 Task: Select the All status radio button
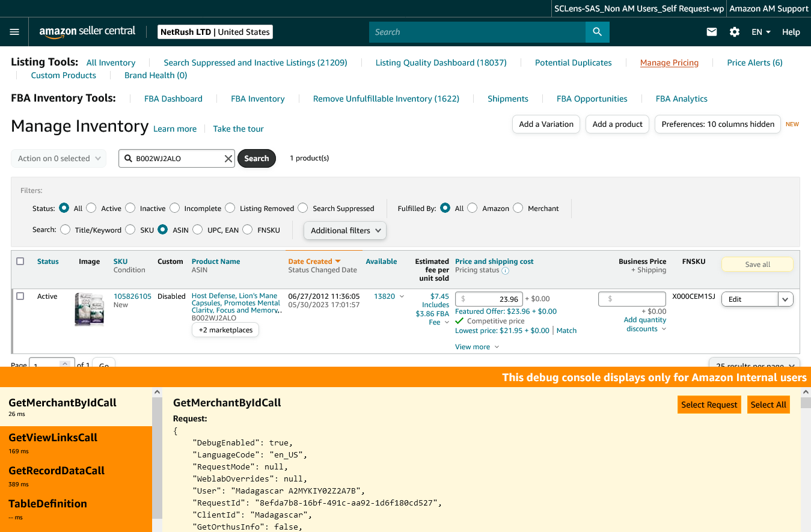click(64, 208)
